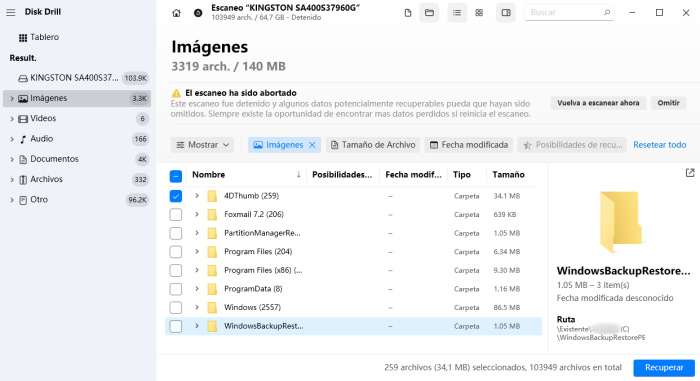
Task: Click Resetear todo link
Action: click(659, 145)
